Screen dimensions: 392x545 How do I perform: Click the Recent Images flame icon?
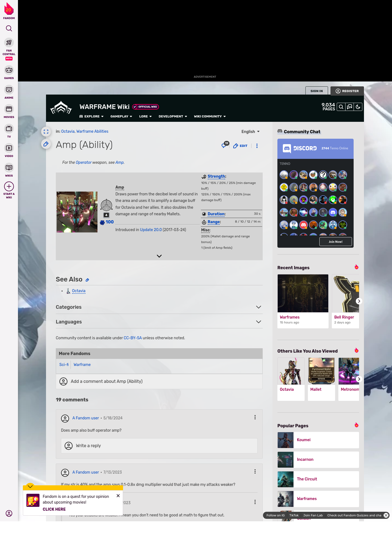(357, 267)
